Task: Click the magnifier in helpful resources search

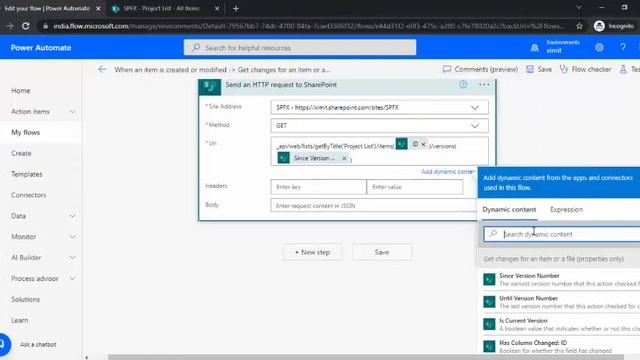Action: pos(196,47)
